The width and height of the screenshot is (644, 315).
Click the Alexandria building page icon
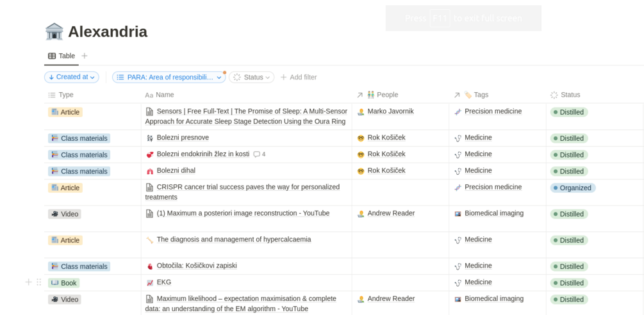click(x=54, y=31)
